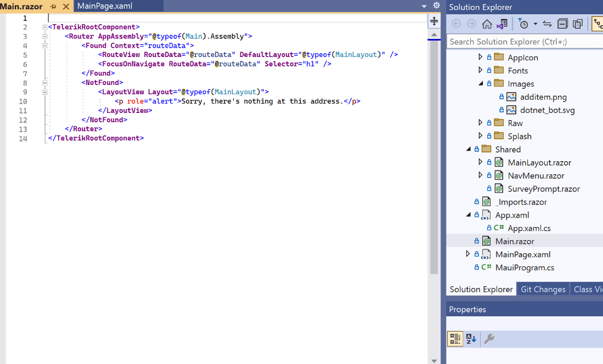Click the closing </TelerikRootComponent> tag
The height and width of the screenshot is (364, 603).
coord(96,138)
